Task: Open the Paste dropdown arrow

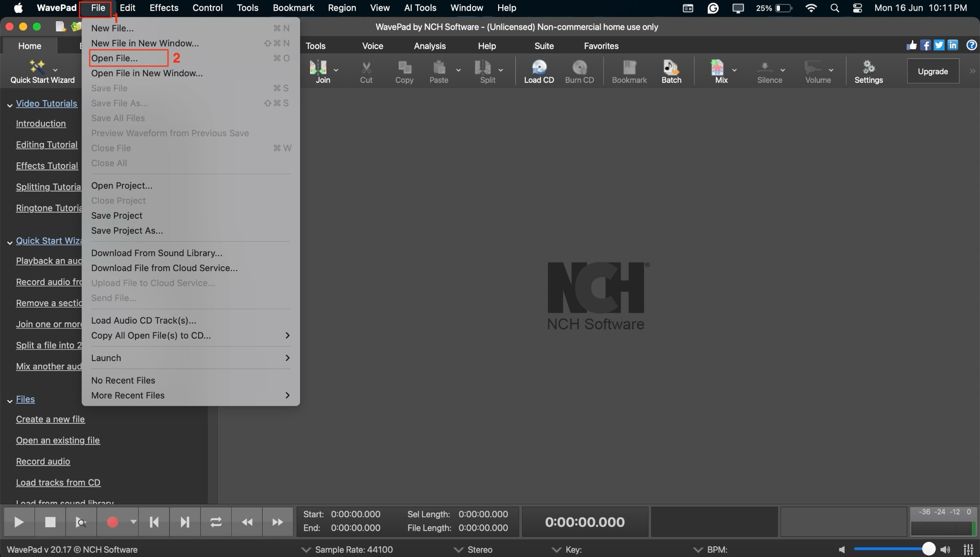Action: (458, 70)
